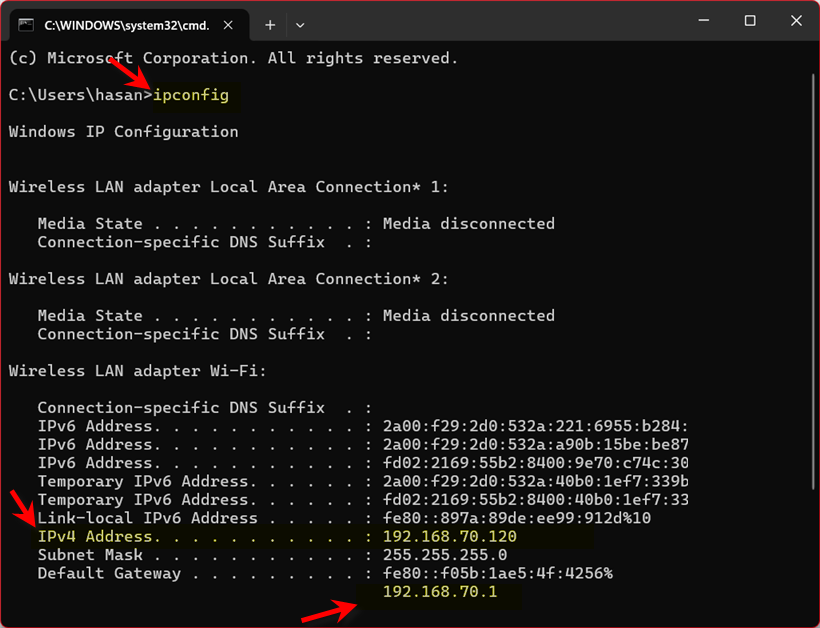
Task: Click the empty title bar area
Action: (x=500, y=21)
